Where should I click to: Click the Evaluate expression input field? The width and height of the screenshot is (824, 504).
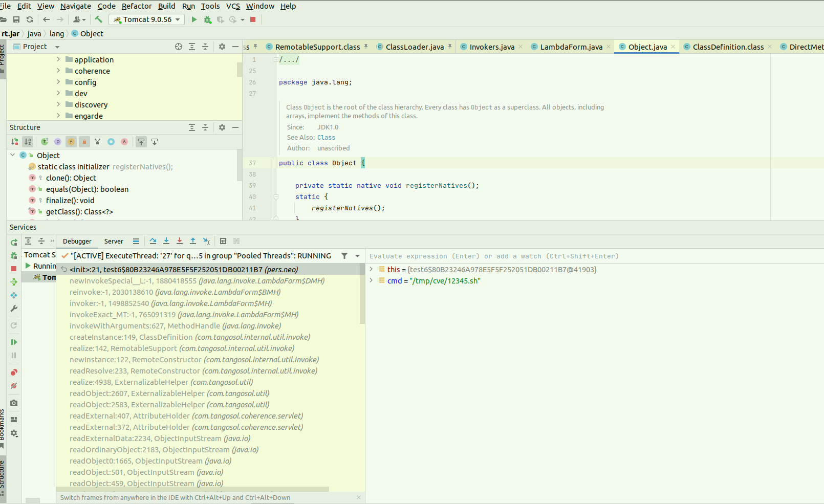[x=594, y=256]
